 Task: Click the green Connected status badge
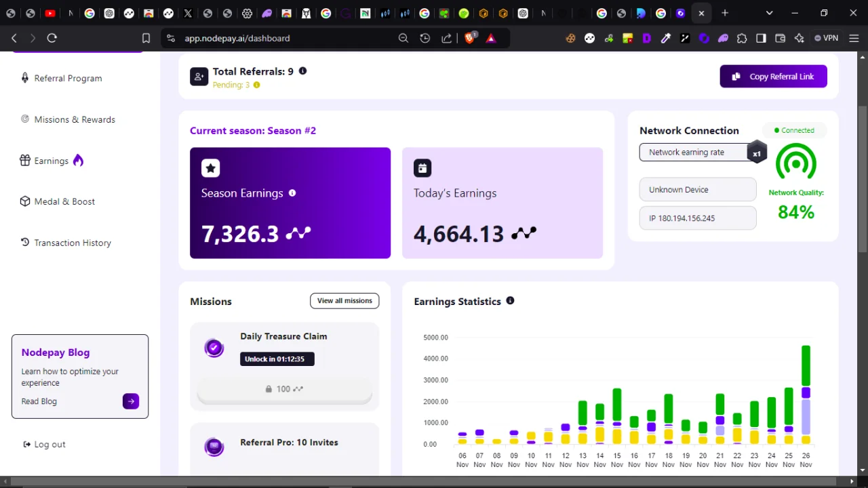[x=794, y=130]
